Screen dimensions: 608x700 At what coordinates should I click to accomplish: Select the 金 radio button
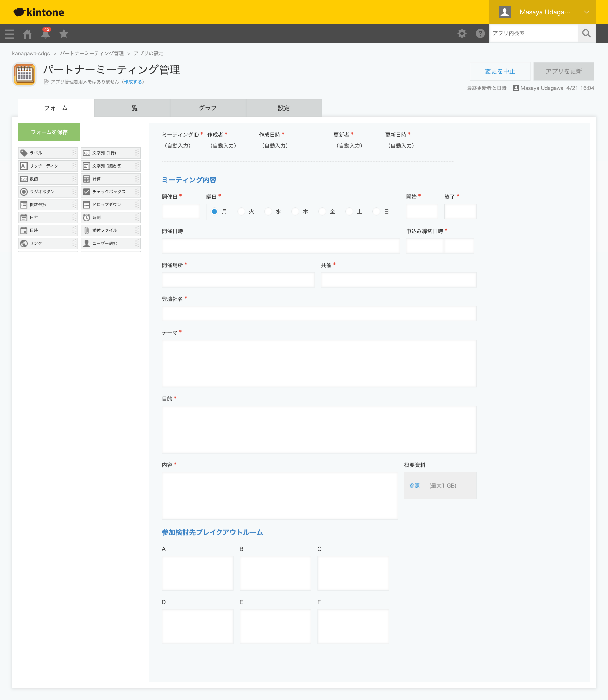point(323,212)
